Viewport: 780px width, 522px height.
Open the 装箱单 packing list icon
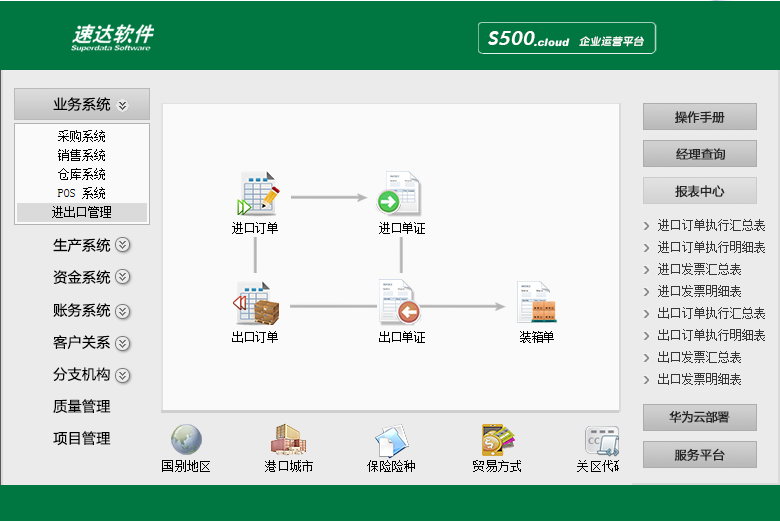coord(537,302)
